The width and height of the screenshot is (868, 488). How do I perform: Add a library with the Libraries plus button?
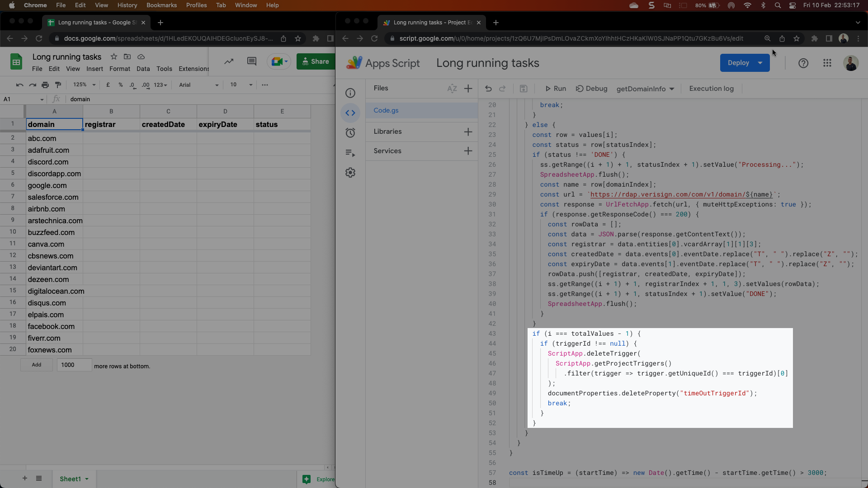(x=468, y=131)
